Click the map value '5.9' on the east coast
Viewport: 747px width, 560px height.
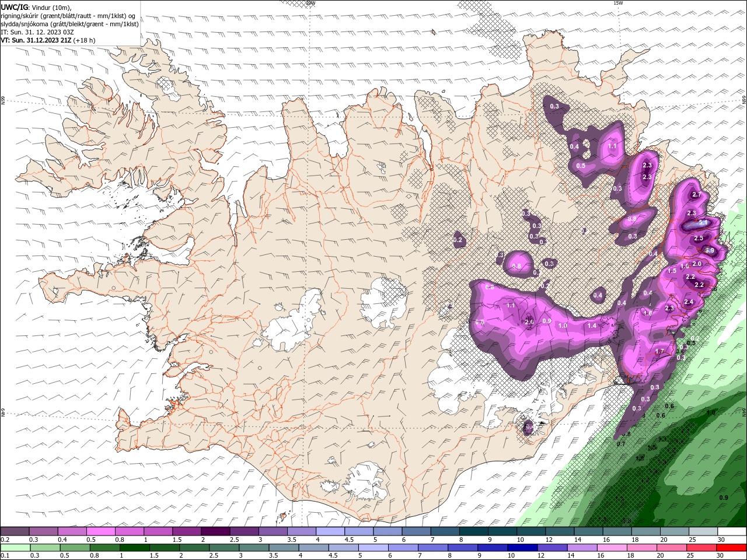[709, 250]
